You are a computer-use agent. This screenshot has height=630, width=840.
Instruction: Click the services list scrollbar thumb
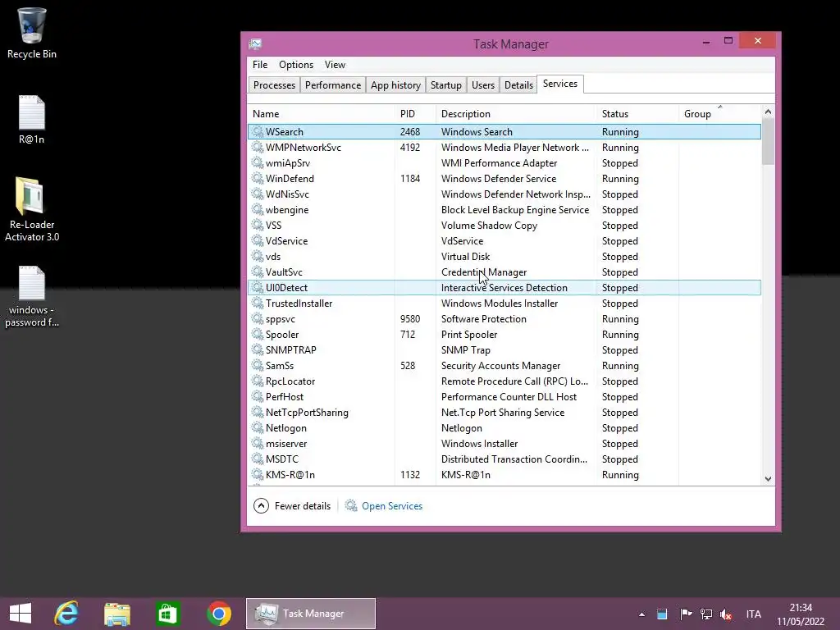[768, 142]
